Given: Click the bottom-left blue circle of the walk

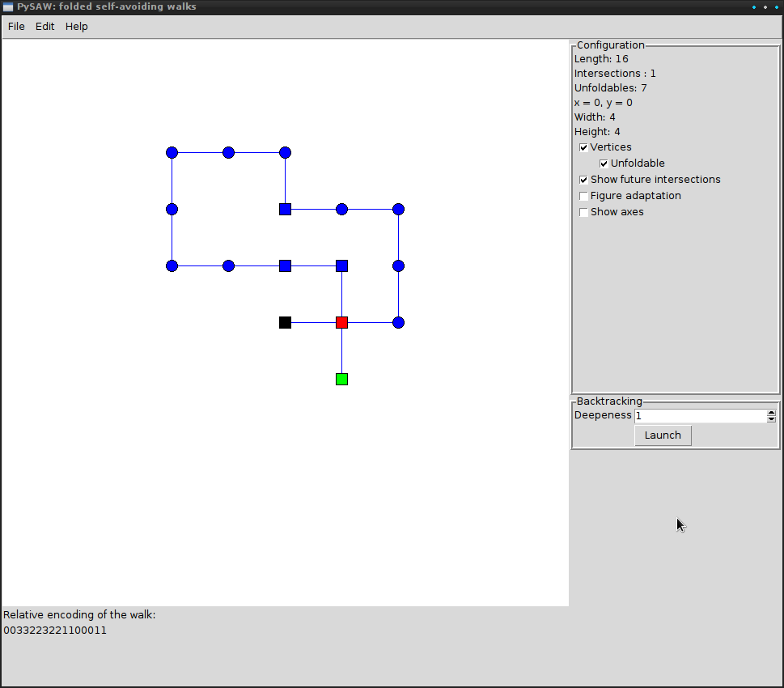Looking at the screenshot, I should 172,265.
